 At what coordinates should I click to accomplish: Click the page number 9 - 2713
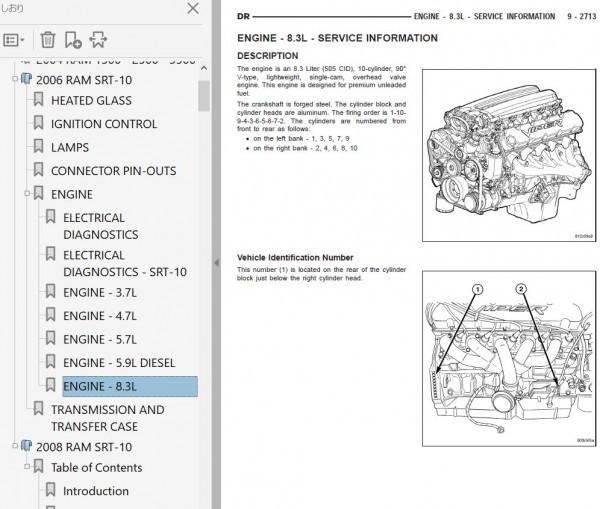pyautogui.click(x=582, y=16)
